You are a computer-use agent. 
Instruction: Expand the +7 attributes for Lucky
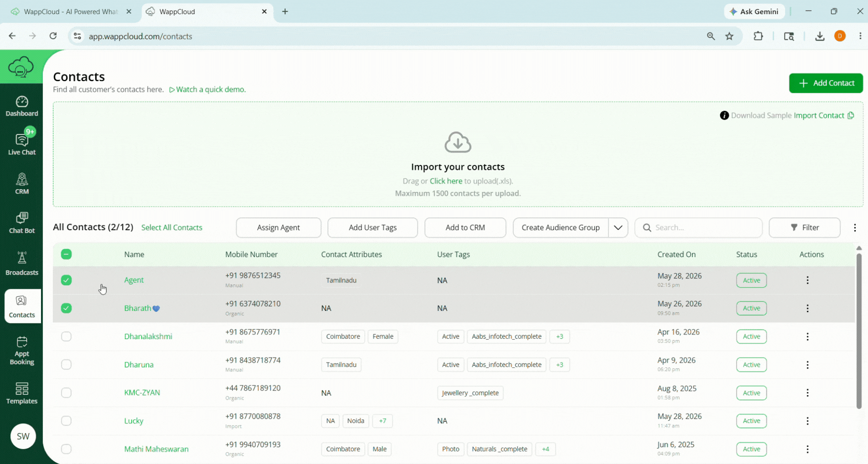click(383, 421)
